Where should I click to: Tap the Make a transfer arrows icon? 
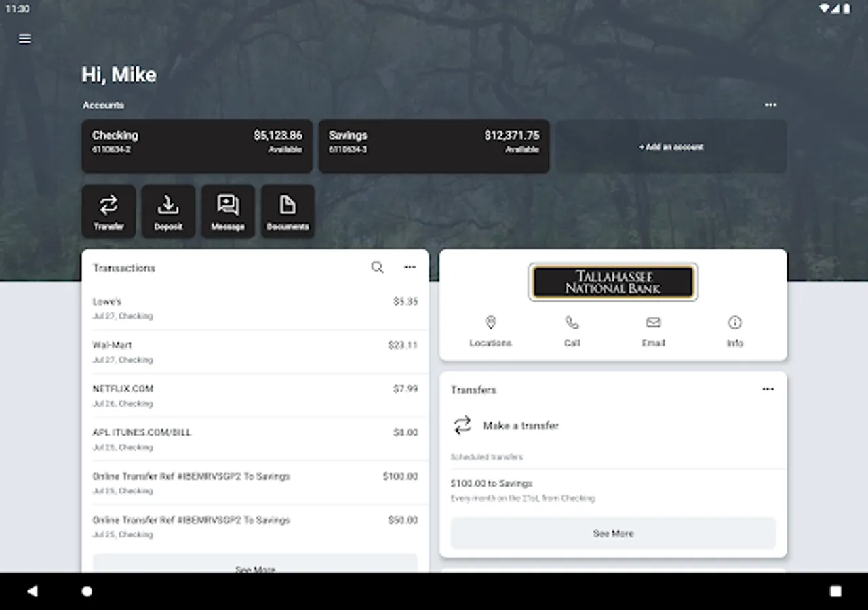(462, 426)
